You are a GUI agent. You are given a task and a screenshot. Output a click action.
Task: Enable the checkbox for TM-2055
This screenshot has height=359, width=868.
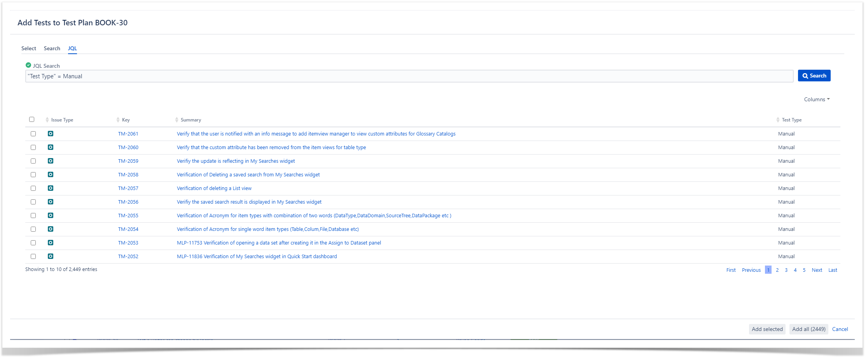pos(33,215)
